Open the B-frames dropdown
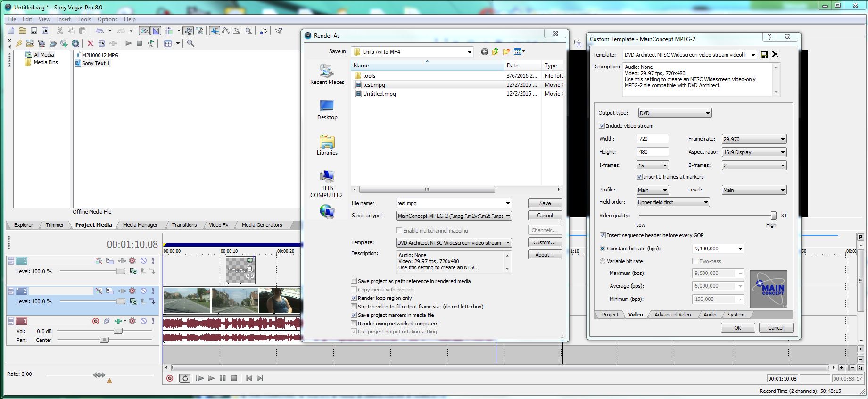 754,166
